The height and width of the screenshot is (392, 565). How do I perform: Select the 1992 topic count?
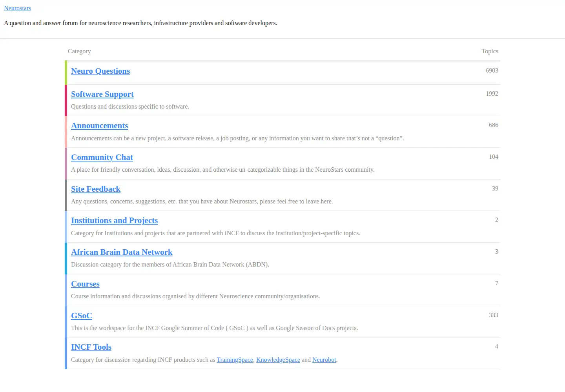coord(492,94)
